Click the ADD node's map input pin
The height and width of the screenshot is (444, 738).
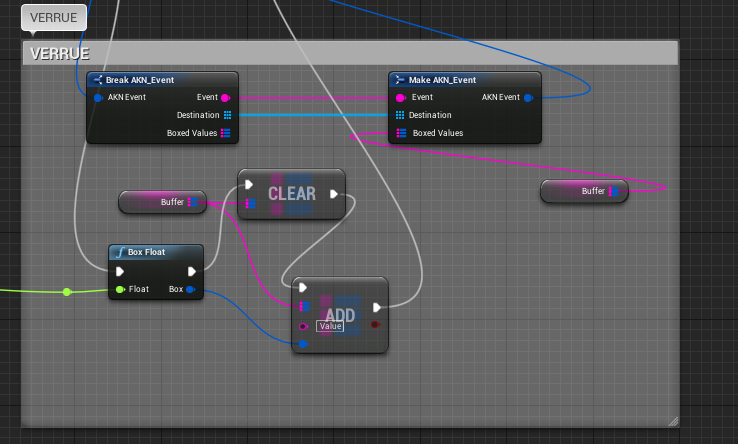(305, 307)
